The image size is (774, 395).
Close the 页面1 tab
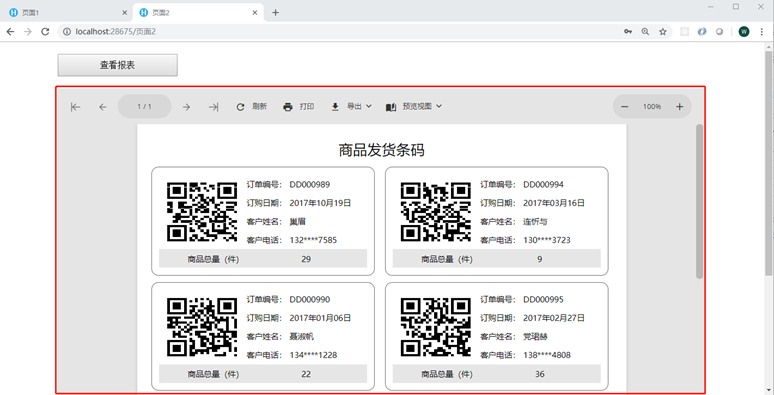coord(124,13)
